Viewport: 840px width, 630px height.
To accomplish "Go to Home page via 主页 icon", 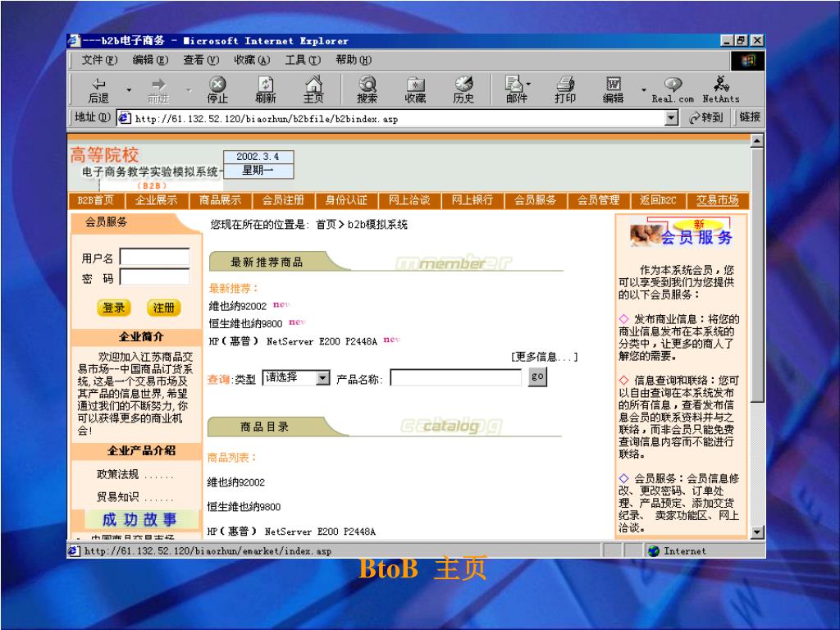I will click(314, 89).
